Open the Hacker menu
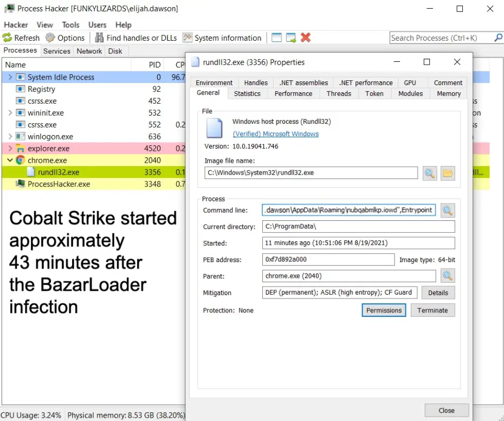The image size is (504, 421). (x=16, y=25)
